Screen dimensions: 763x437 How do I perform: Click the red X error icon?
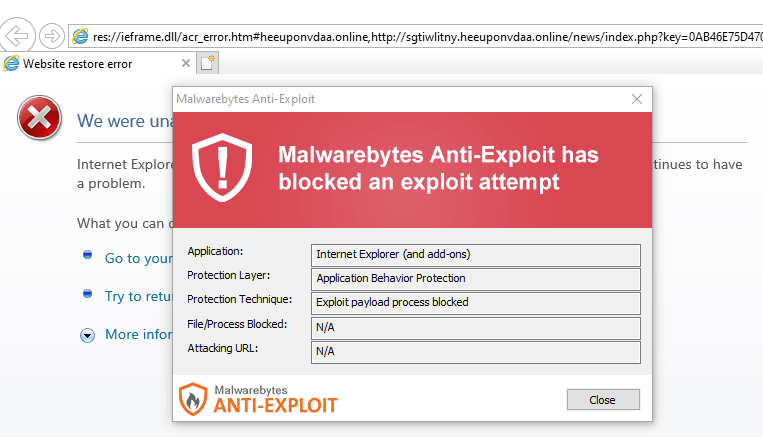[39, 120]
